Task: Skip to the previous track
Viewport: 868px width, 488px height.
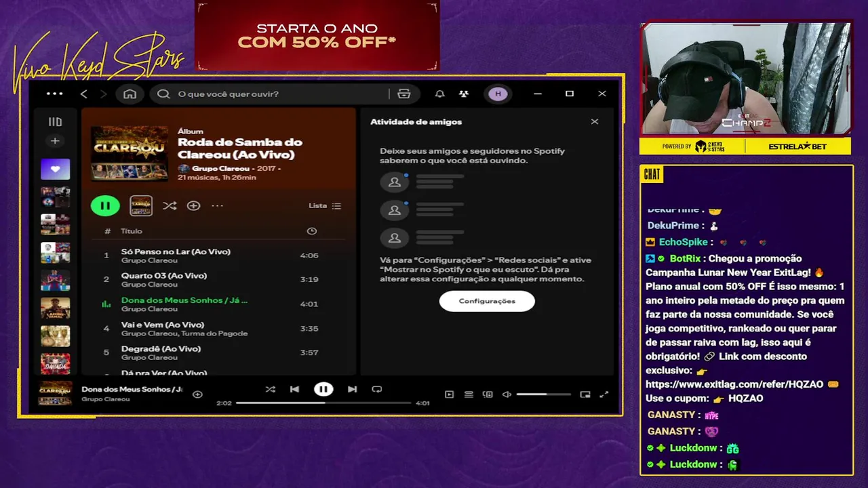Action: click(x=294, y=389)
